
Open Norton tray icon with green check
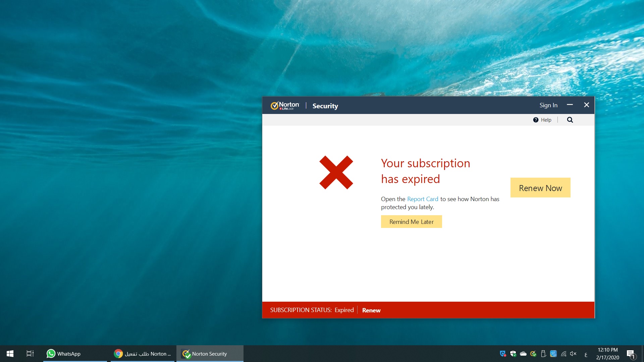pyautogui.click(x=533, y=354)
